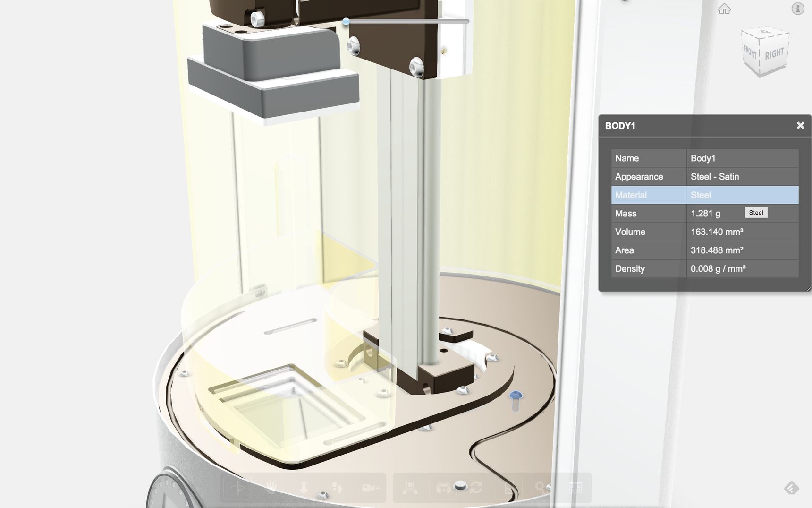Screen dimensions: 812x508
Task: Click the Area property label
Action: (x=624, y=250)
